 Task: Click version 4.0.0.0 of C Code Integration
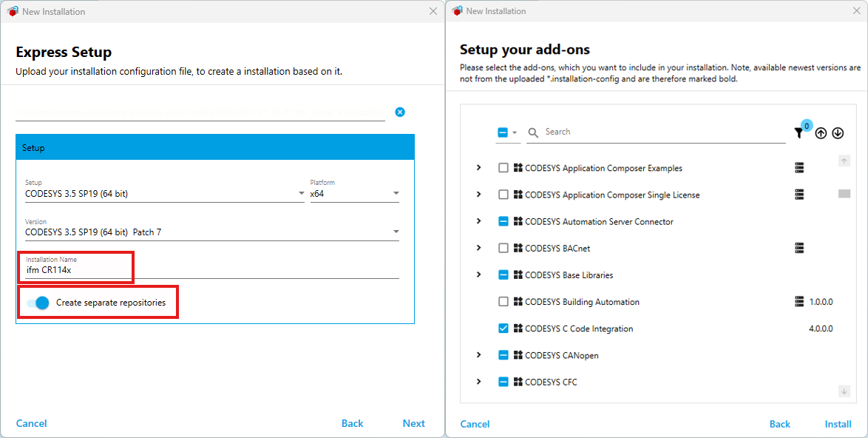pos(821,328)
